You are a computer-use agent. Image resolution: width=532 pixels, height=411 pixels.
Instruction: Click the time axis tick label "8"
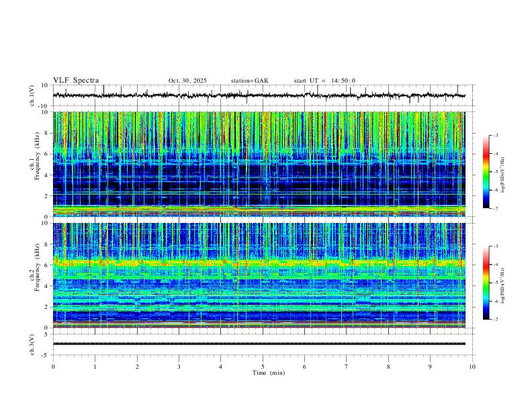tap(388, 367)
